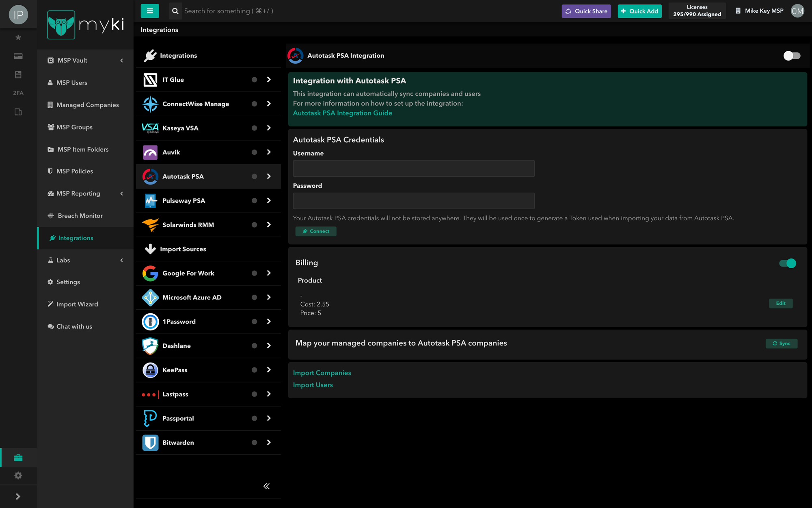
Task: Click the Import Companies link
Action: pos(322,373)
